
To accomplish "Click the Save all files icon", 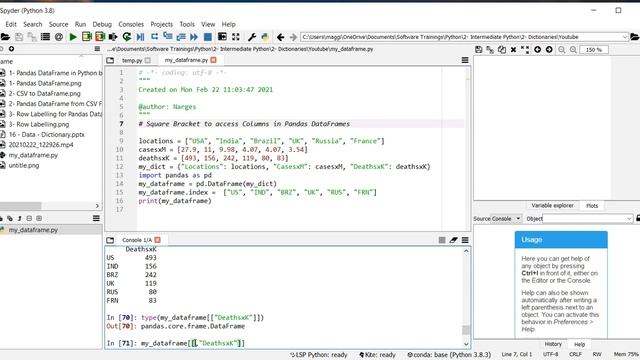I will point(32,37).
